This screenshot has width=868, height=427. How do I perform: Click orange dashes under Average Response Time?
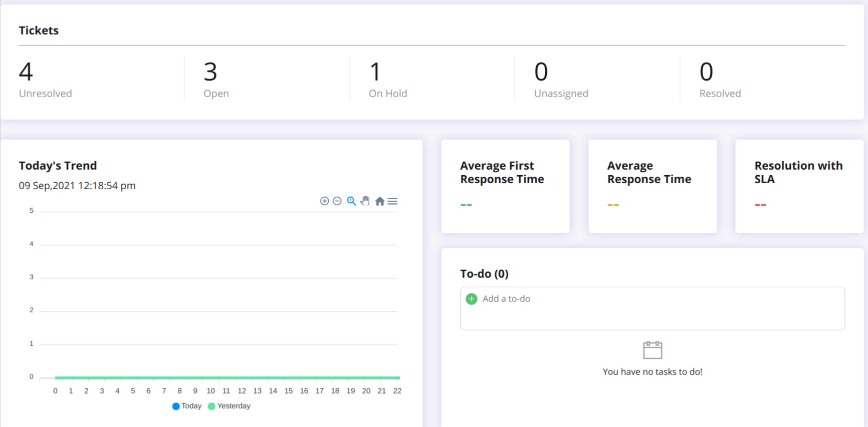(613, 205)
